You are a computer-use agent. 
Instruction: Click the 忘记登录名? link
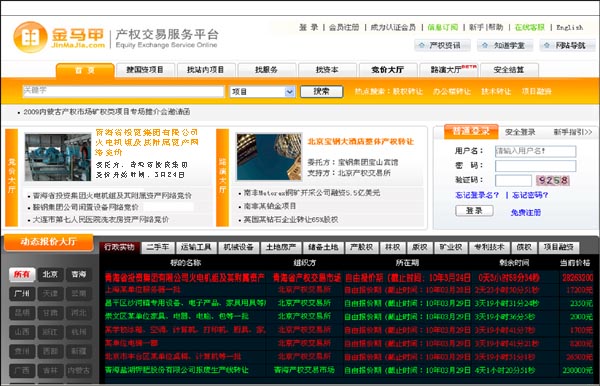pyautogui.click(x=477, y=195)
